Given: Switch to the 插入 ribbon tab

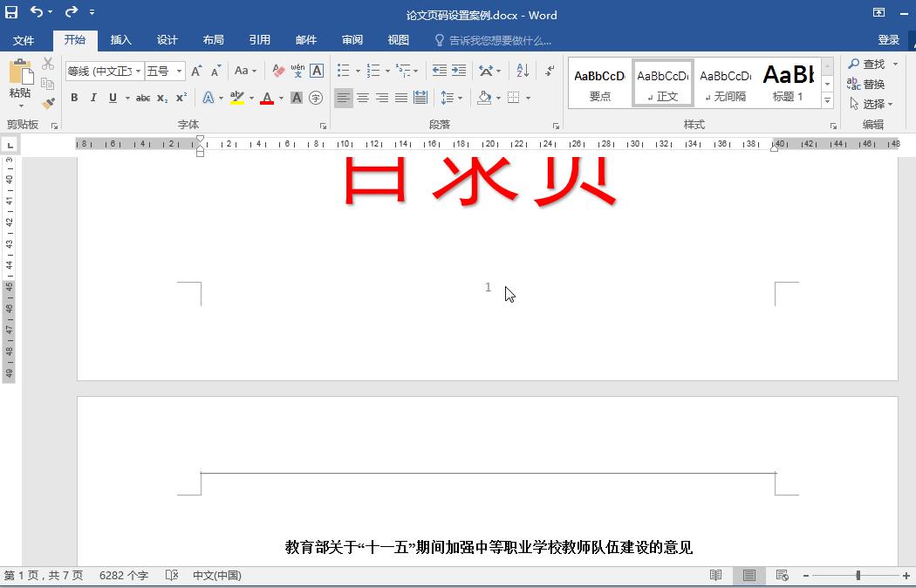Looking at the screenshot, I should [120, 40].
